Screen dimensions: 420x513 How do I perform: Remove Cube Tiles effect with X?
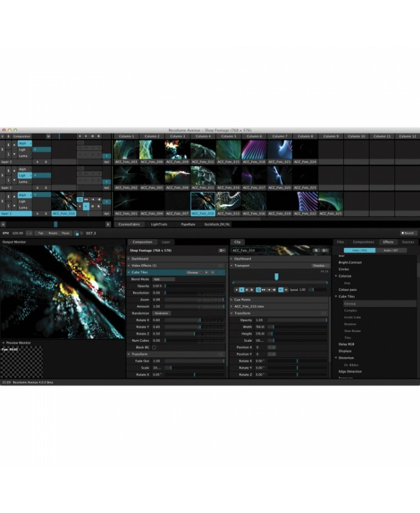pyautogui.click(x=213, y=273)
